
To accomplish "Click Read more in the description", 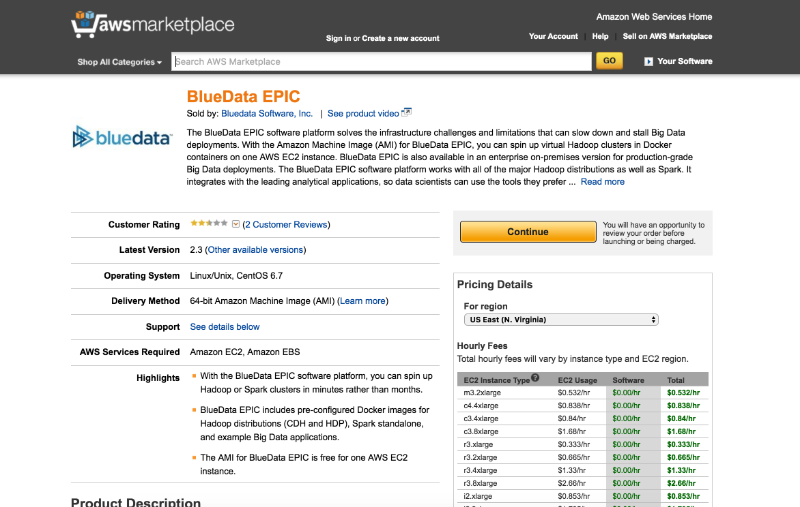I will point(602,182).
